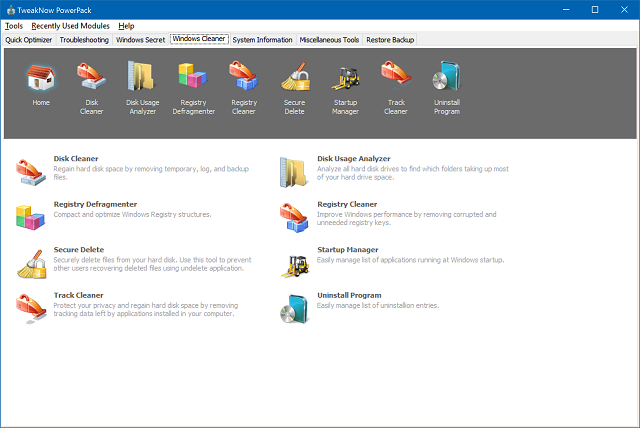640x428 pixels.
Task: Click 'Easily manage list of uninstallation entries' text
Action: coord(378,306)
